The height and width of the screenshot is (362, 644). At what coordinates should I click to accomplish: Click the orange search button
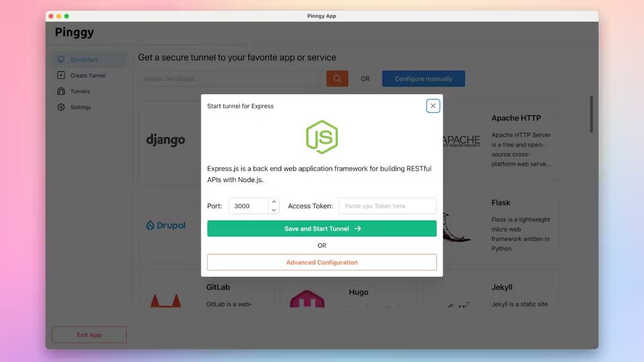coord(337,79)
